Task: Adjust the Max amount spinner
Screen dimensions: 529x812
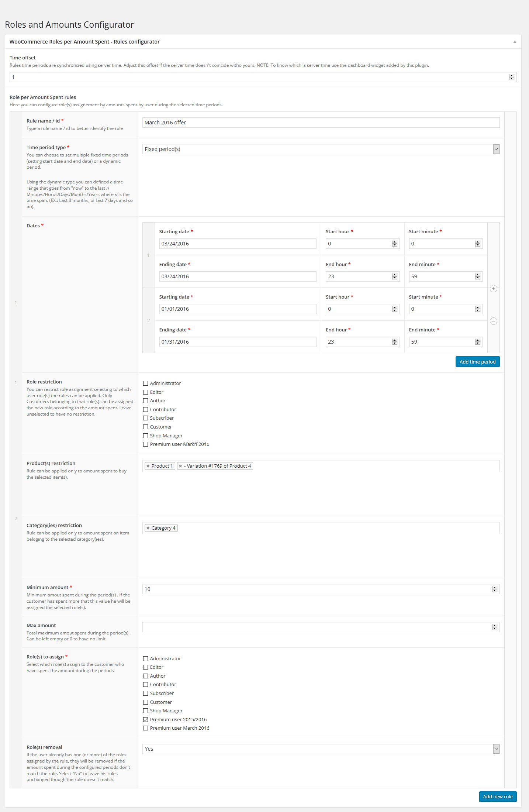Action: [x=495, y=627]
